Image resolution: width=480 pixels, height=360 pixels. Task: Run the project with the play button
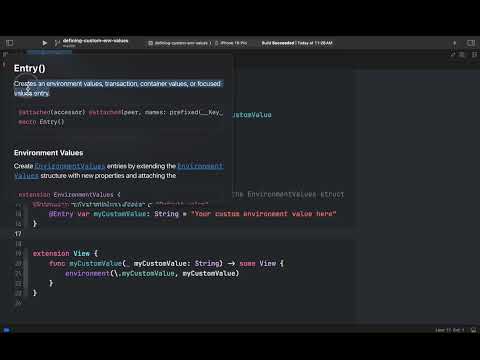pyautogui.click(x=45, y=43)
